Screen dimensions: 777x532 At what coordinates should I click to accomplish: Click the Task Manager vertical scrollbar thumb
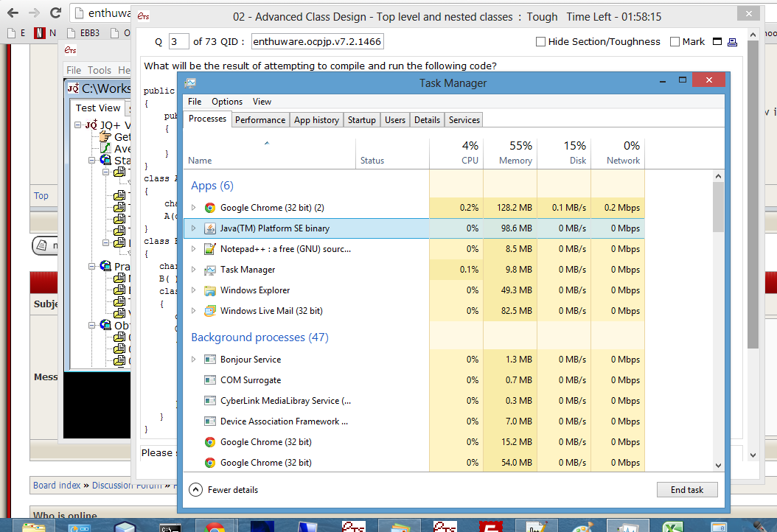pos(719,207)
